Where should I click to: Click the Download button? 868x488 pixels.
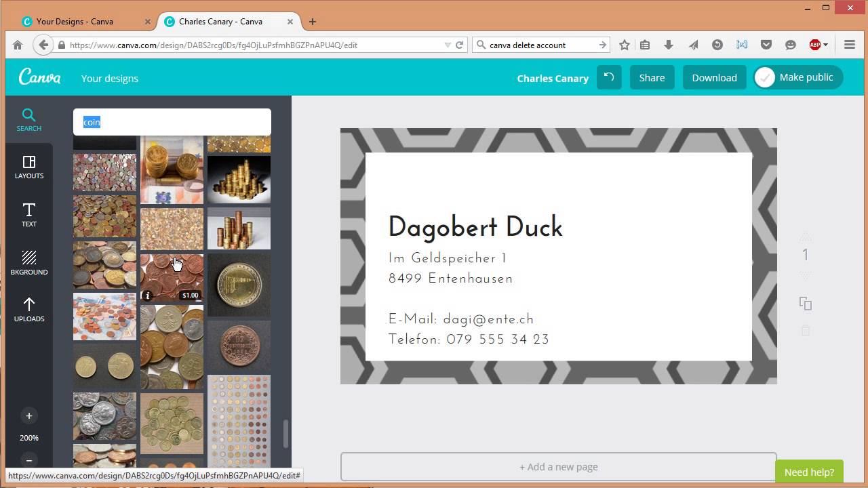point(714,77)
